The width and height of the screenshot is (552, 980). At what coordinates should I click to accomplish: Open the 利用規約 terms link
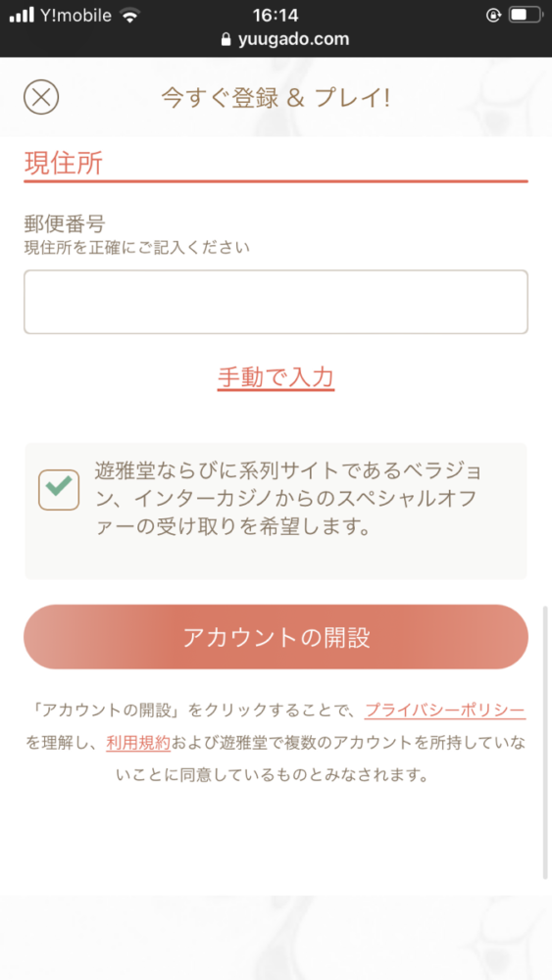click(x=138, y=743)
